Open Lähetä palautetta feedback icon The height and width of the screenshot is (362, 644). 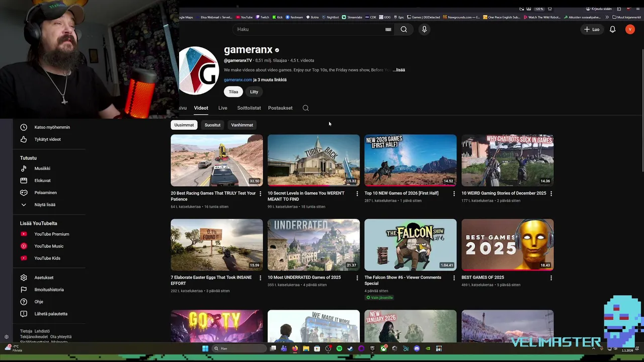(24, 314)
